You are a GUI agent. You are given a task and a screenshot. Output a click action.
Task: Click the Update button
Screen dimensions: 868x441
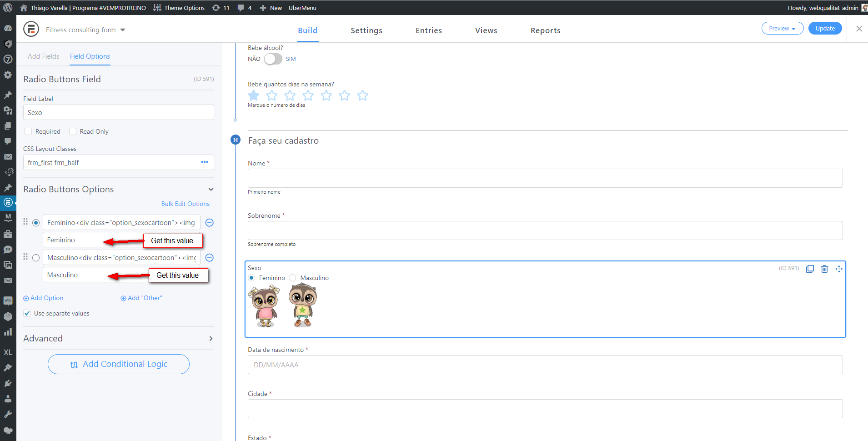825,28
